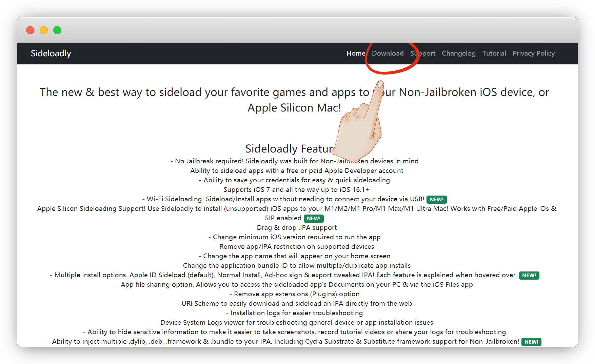Click the 'Apple Silicon Mac!' headline text

[x=294, y=108]
